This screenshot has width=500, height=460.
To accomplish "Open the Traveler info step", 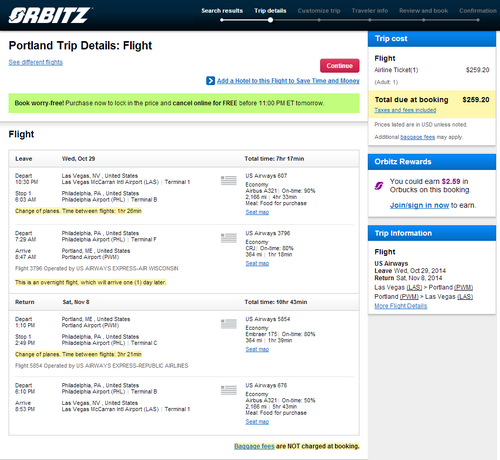I will point(370,11).
